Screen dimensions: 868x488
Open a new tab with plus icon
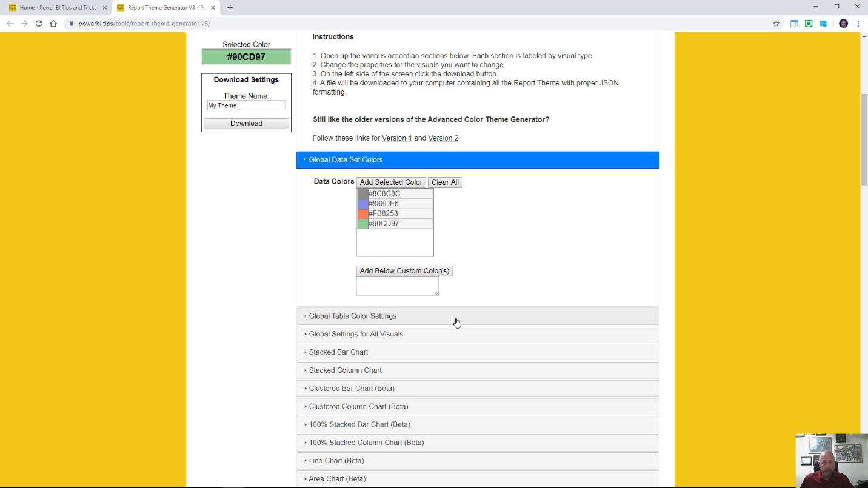[230, 8]
